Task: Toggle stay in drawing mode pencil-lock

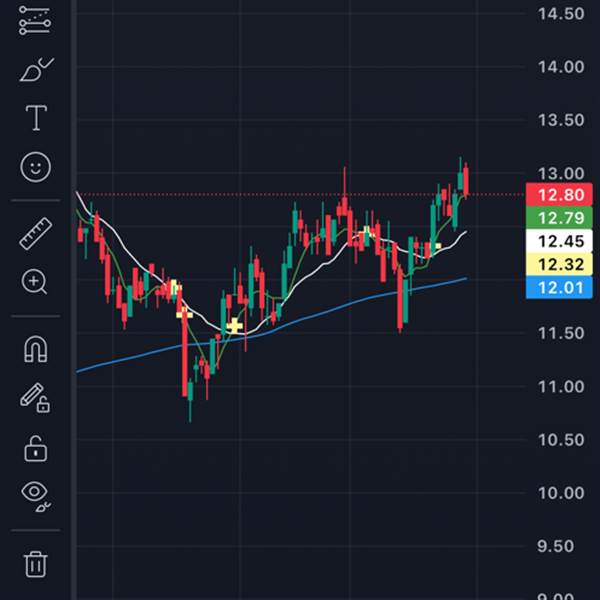Action: pyautogui.click(x=35, y=398)
